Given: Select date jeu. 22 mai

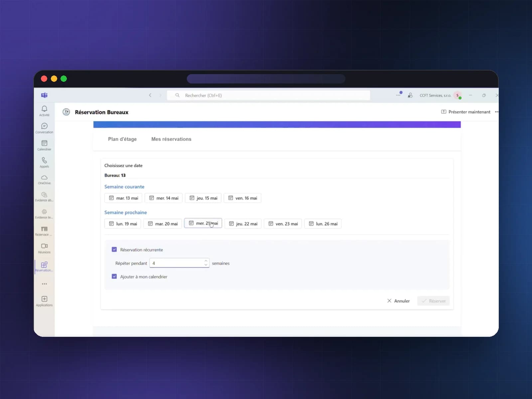Looking at the screenshot, I should click(243, 224).
